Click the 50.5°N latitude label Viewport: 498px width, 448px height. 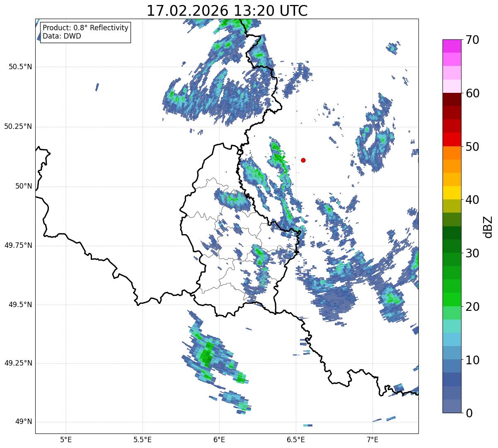20,67
